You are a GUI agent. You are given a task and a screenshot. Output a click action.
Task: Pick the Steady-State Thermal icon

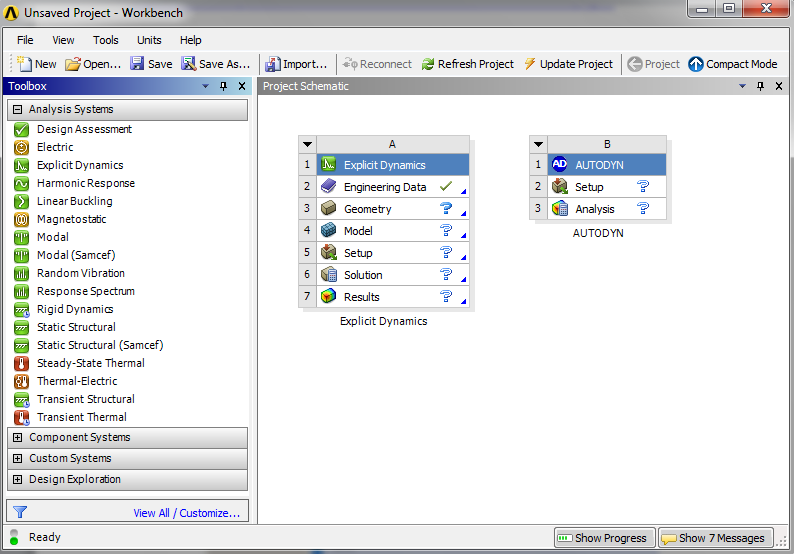click(x=21, y=364)
